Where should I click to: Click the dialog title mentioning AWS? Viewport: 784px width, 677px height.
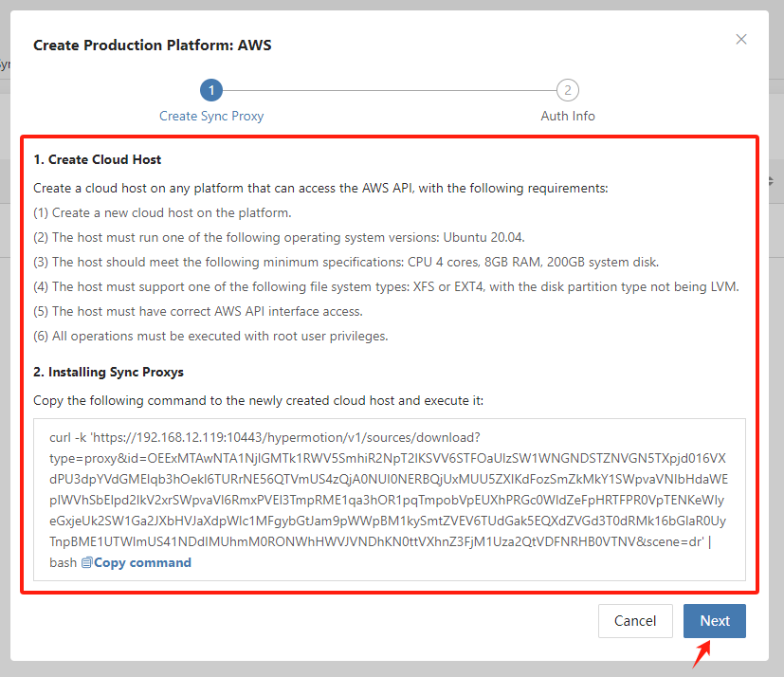(153, 45)
